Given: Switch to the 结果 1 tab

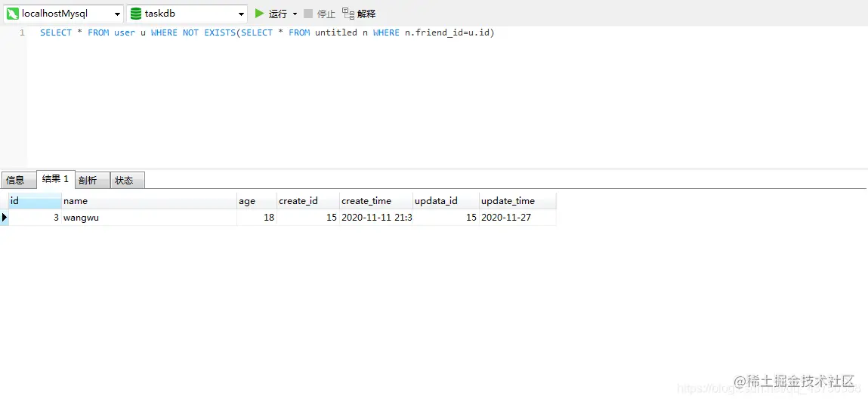Looking at the screenshot, I should (x=55, y=179).
